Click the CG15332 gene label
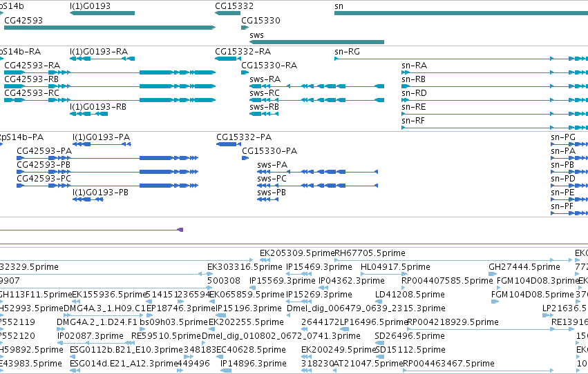 pyautogui.click(x=234, y=6)
